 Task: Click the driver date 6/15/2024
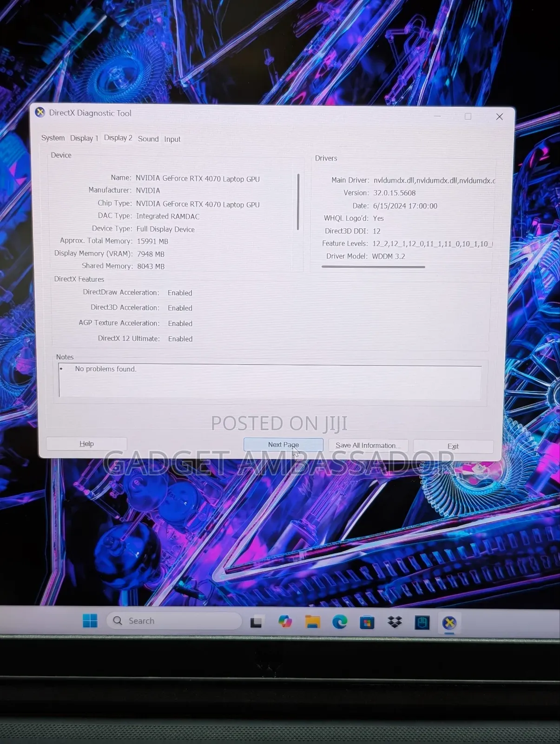pyautogui.click(x=405, y=206)
